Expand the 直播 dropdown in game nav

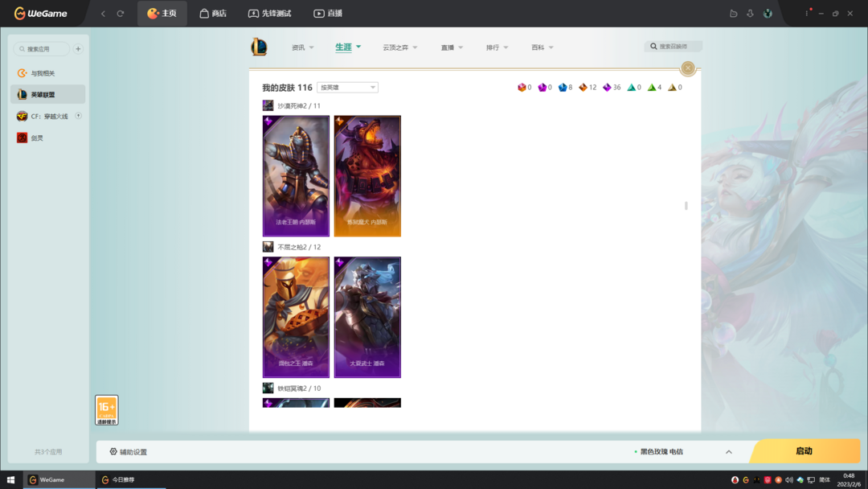click(452, 47)
